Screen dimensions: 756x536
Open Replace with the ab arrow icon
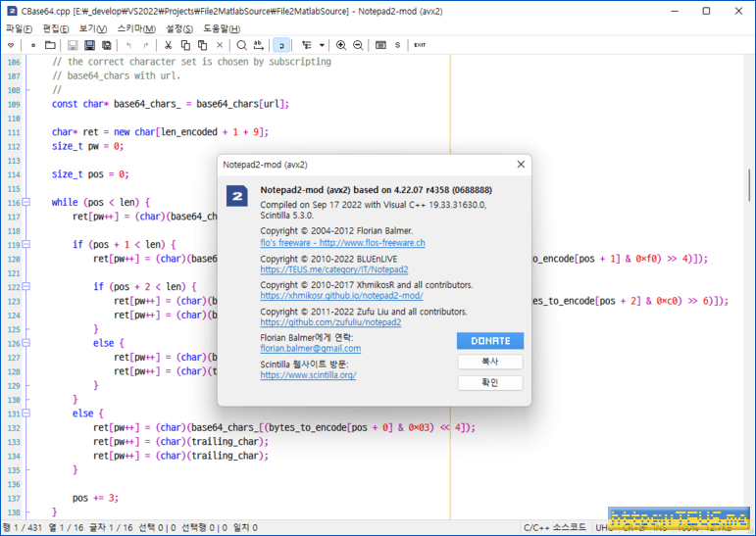point(259,45)
